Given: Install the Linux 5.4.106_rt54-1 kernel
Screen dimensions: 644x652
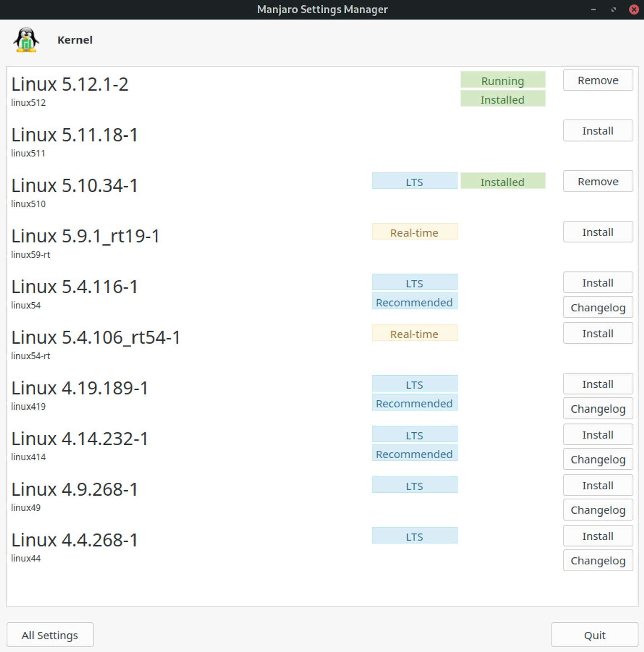Looking at the screenshot, I should 598,333.
